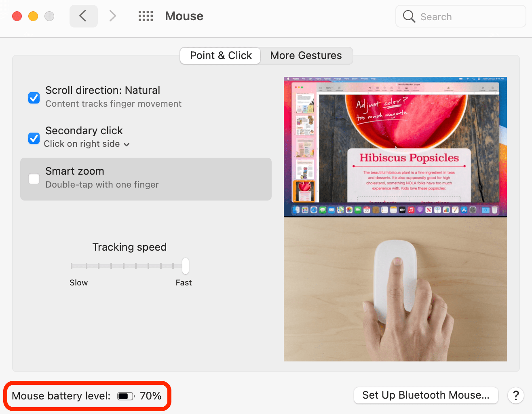Click the Mouse pane title
The width and height of the screenshot is (532, 414).
[184, 16]
